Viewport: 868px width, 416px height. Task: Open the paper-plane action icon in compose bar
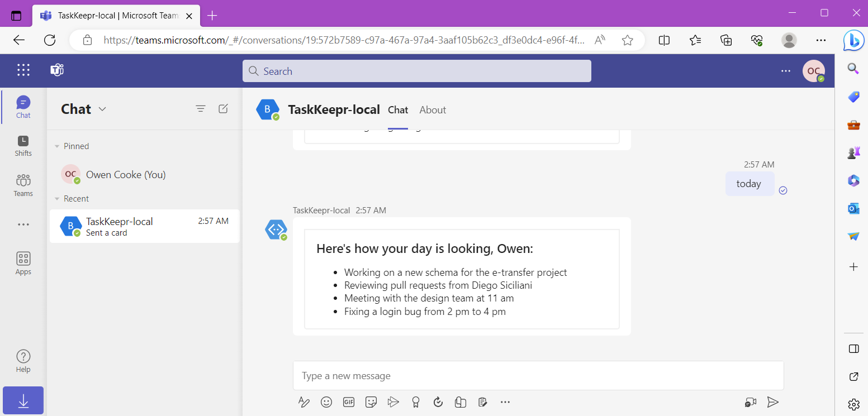393,402
